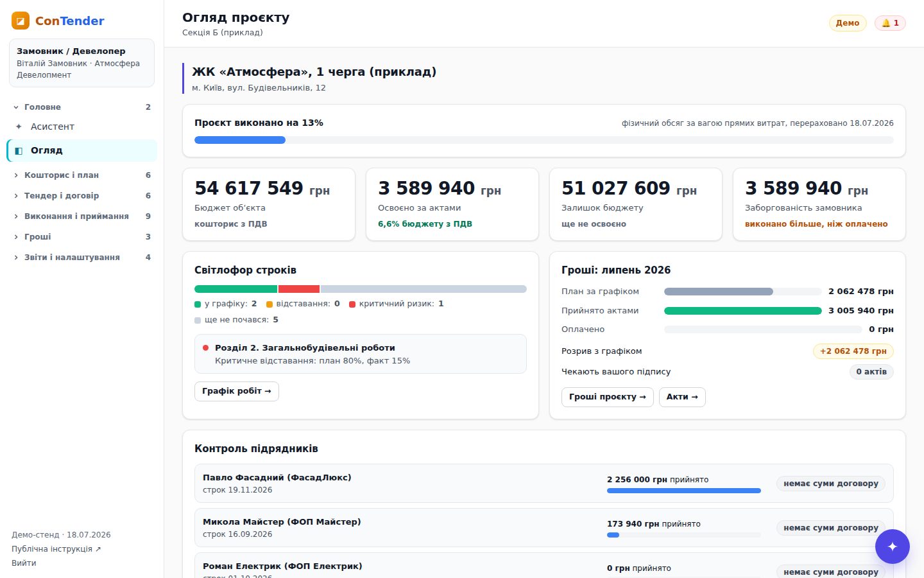Open Микола Майстер contractor row
The width and height of the screenshot is (924, 578).
[x=544, y=528]
